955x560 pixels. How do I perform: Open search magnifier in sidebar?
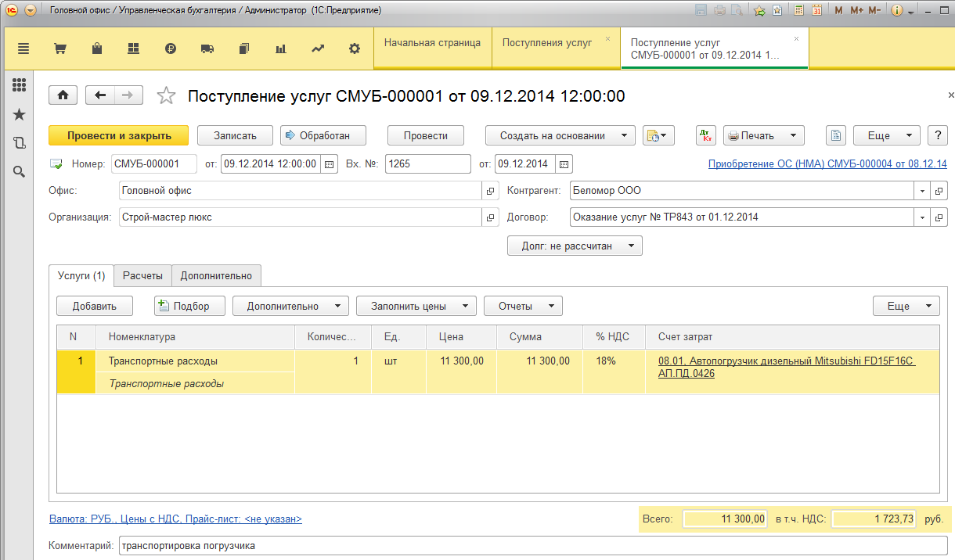click(19, 171)
